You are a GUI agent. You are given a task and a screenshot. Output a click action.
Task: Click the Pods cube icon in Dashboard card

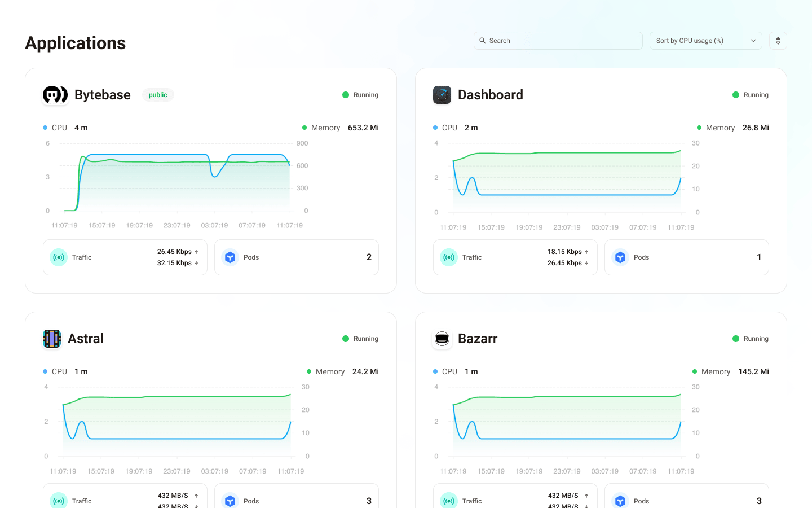pyautogui.click(x=620, y=257)
